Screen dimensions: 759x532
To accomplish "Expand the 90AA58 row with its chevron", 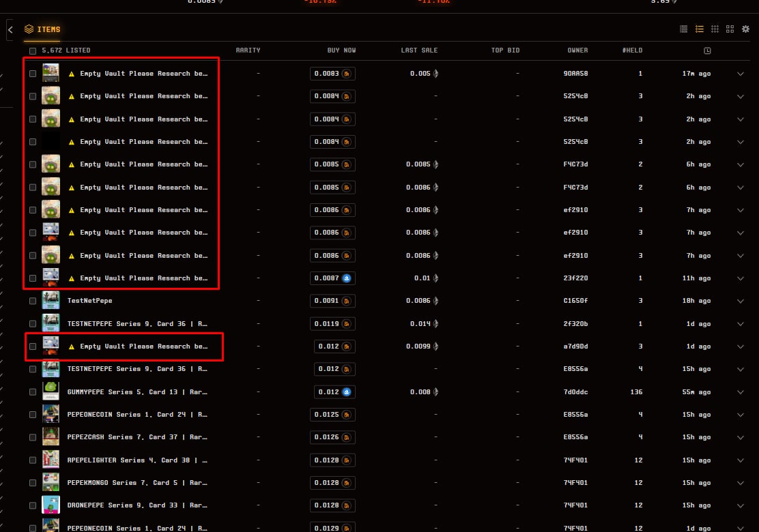I will pyautogui.click(x=740, y=74).
